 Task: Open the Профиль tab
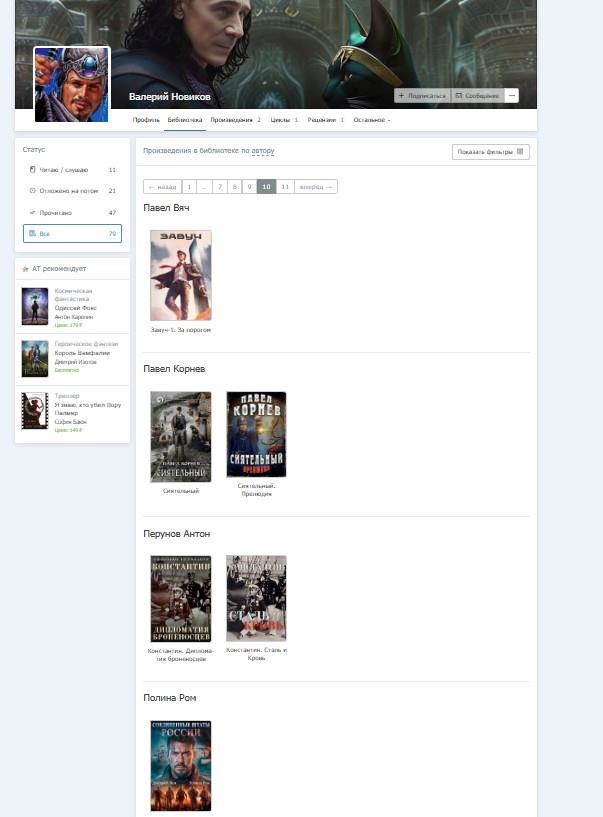point(146,120)
